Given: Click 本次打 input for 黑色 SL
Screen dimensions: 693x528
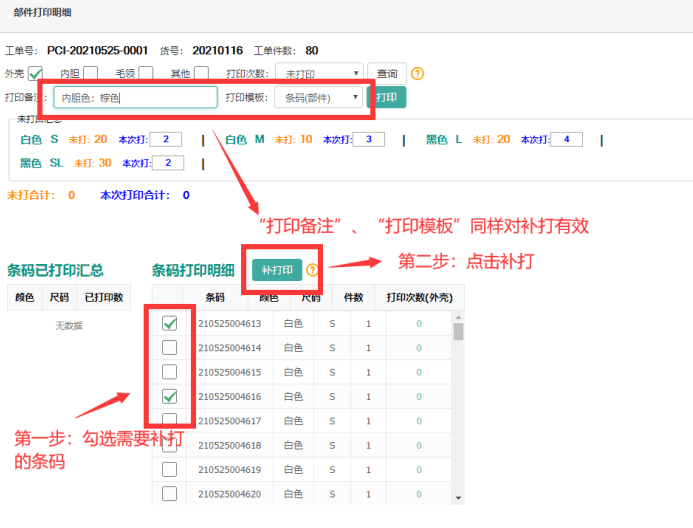Looking at the screenshot, I should (166, 162).
